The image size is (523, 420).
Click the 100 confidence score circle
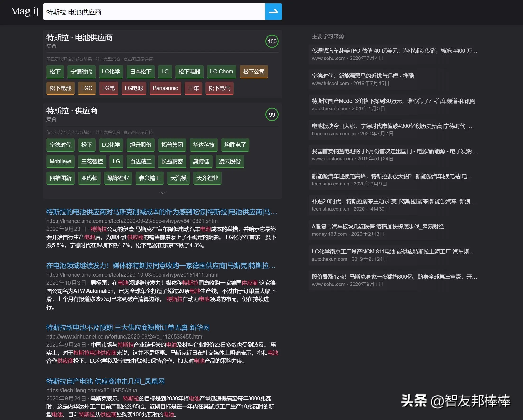coord(272,41)
